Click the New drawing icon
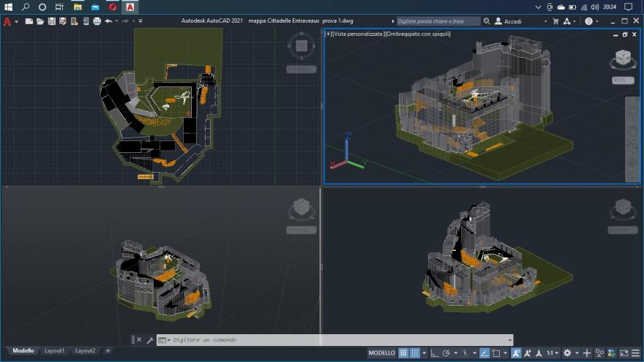The height and width of the screenshot is (362, 644). [x=29, y=21]
